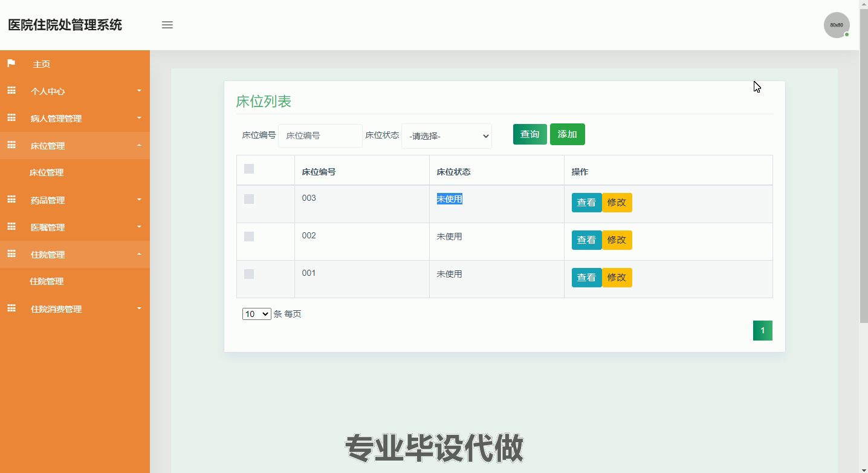Click grid icon next to 医嘱管理
This screenshot has height=473, width=868.
(x=11, y=227)
